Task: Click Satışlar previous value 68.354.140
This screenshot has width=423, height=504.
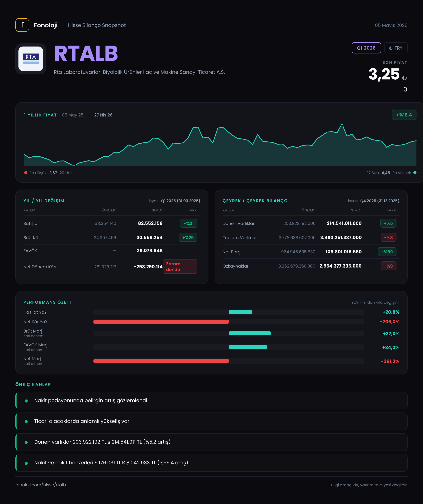Action: (x=105, y=223)
